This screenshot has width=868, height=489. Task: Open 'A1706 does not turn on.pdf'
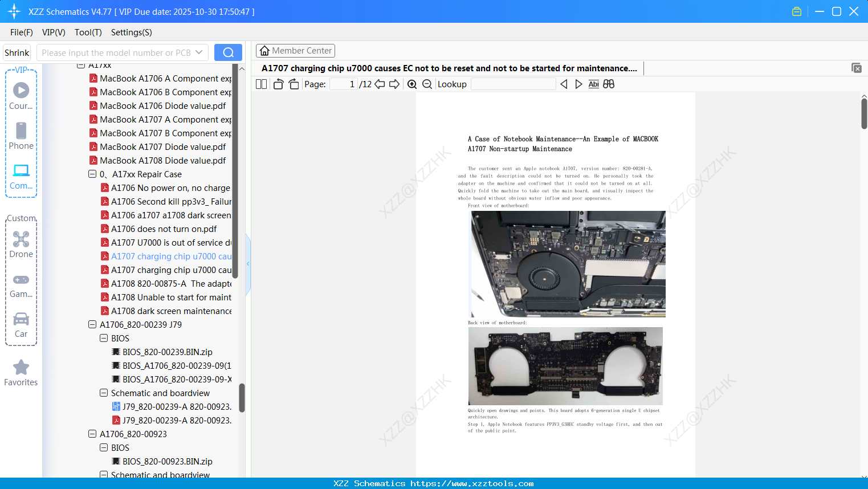pyautogui.click(x=159, y=229)
